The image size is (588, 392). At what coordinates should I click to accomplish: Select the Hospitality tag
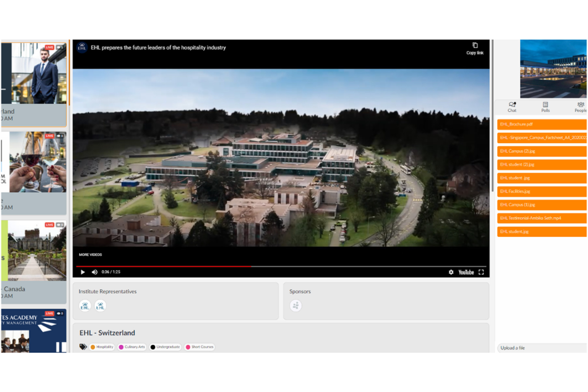click(x=102, y=347)
